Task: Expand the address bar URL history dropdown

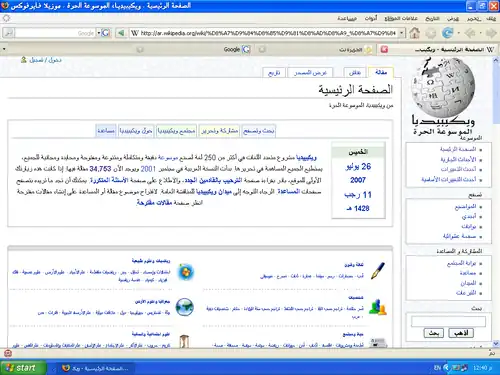Action: 402,33
